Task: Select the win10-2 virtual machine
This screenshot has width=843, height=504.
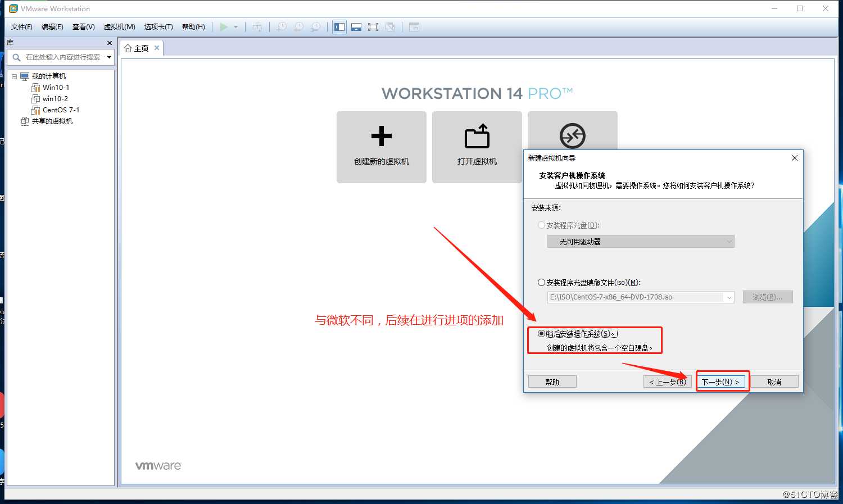Action: (x=55, y=99)
